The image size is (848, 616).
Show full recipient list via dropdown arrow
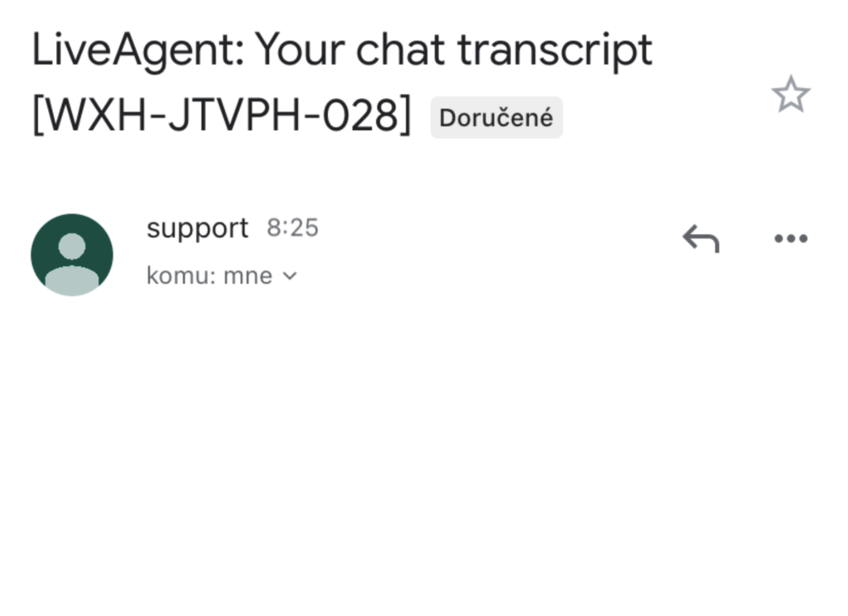(x=289, y=276)
